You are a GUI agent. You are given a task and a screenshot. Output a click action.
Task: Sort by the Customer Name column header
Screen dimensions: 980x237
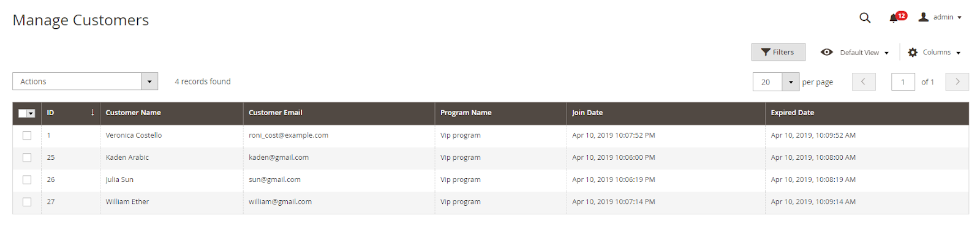point(133,113)
